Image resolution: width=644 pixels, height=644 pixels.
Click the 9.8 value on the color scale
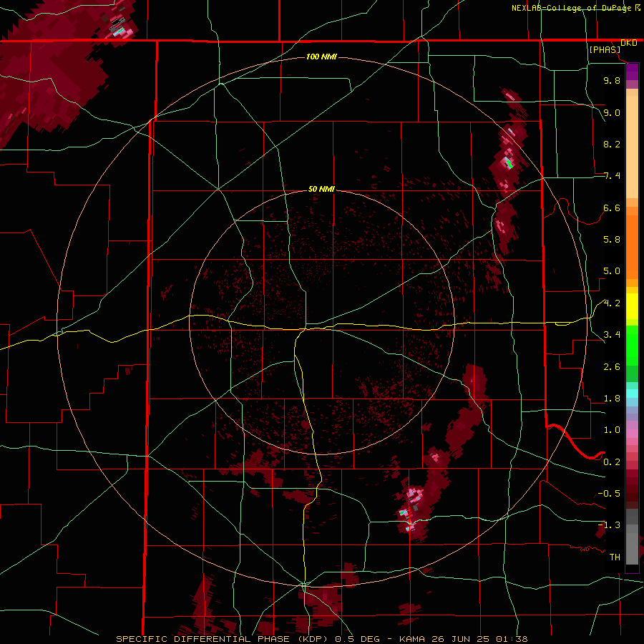pyautogui.click(x=612, y=80)
